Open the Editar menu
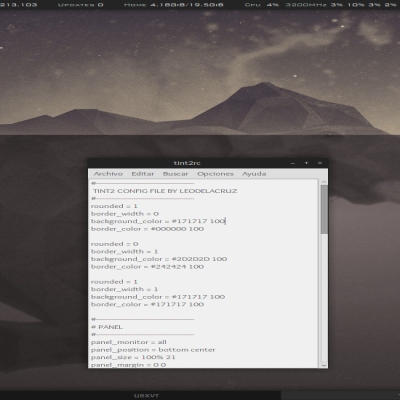 [143, 174]
